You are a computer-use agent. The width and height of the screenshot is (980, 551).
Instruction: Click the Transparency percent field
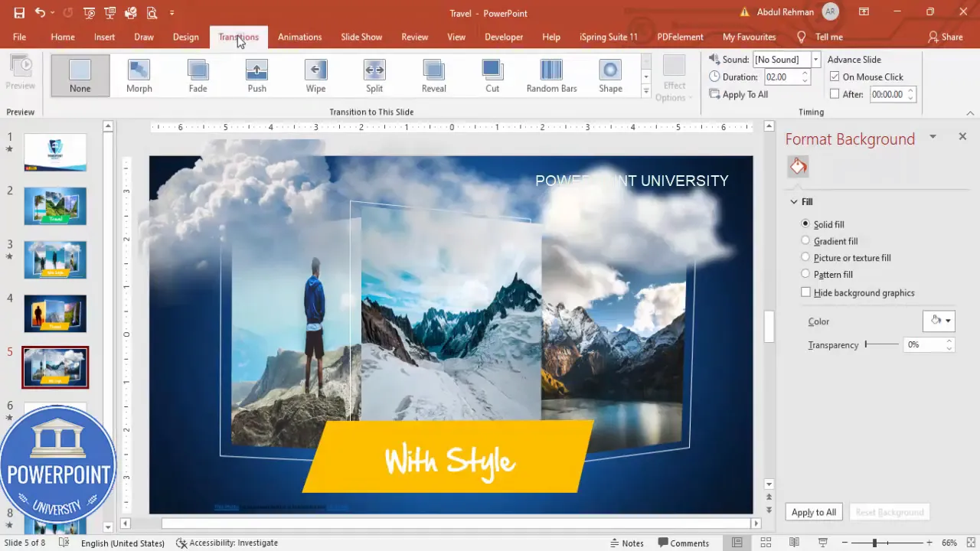point(923,344)
